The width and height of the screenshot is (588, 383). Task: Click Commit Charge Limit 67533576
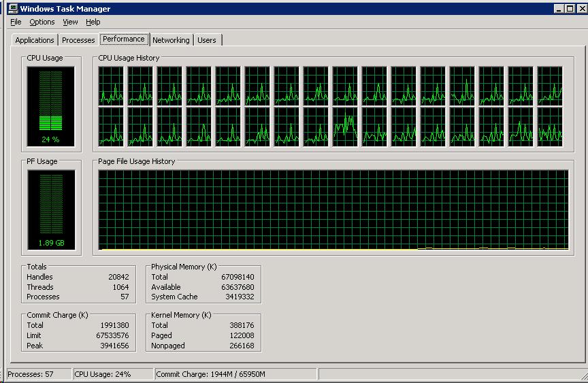click(112, 335)
